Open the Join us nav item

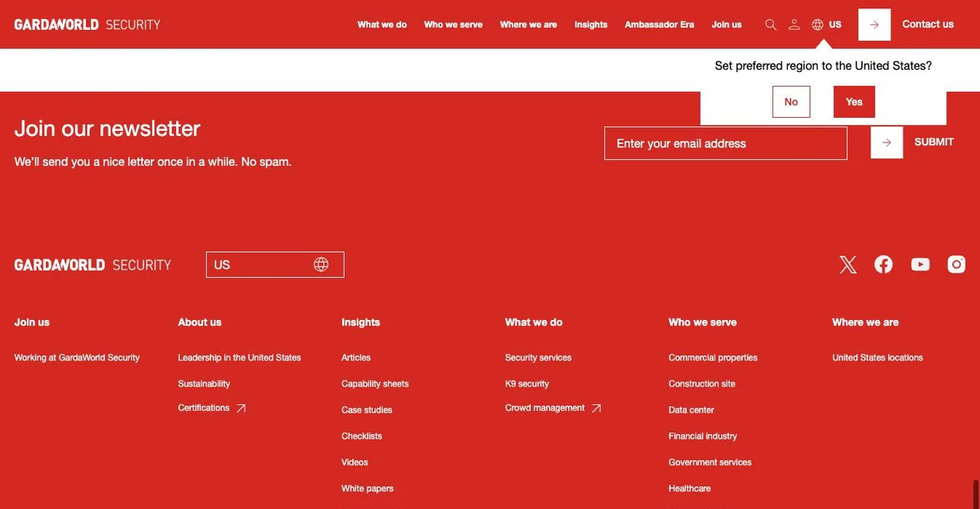coord(727,24)
